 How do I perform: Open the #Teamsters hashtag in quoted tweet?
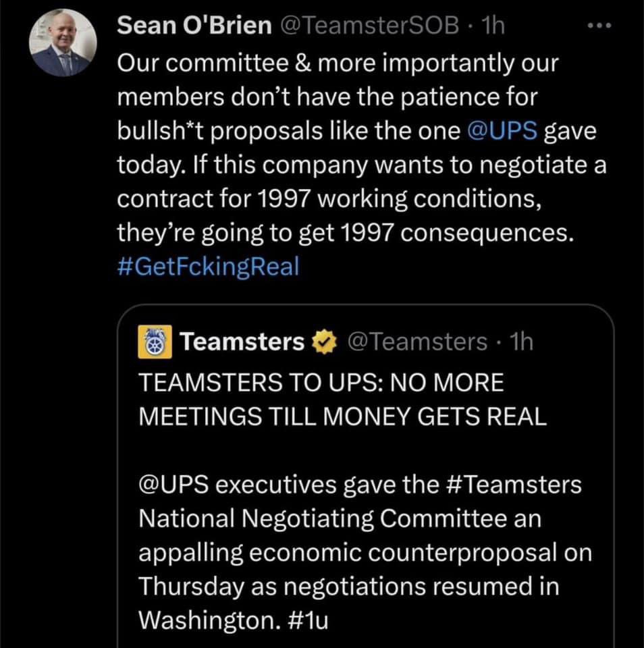point(514,485)
